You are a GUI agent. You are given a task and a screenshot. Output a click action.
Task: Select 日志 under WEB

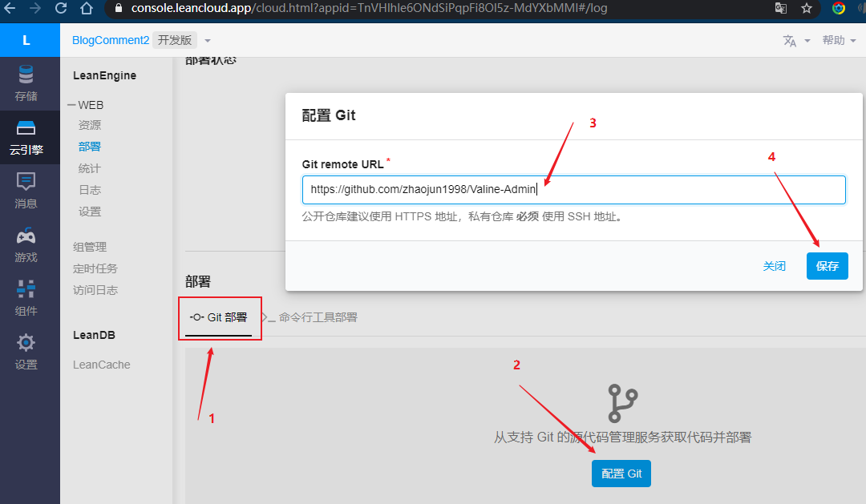click(90, 190)
